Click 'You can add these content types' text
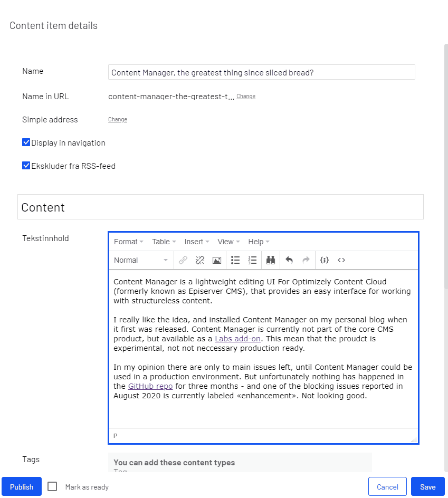The width and height of the screenshot is (448, 498). coord(174,463)
